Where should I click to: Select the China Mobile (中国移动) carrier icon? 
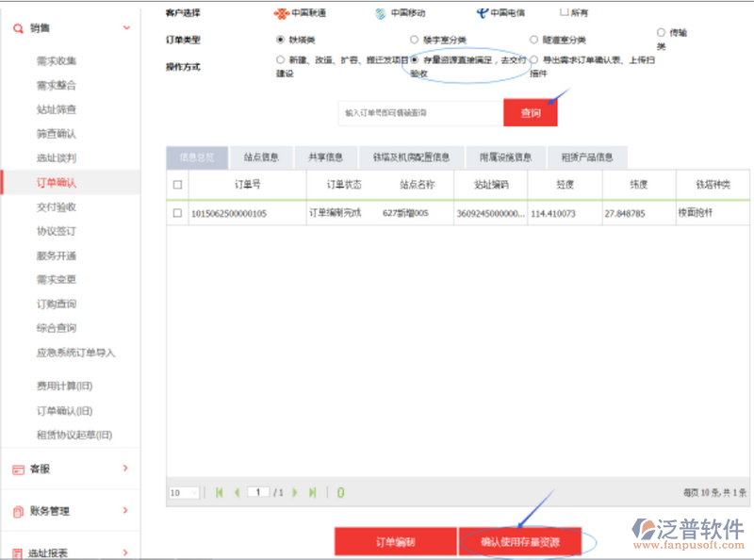[x=381, y=13]
